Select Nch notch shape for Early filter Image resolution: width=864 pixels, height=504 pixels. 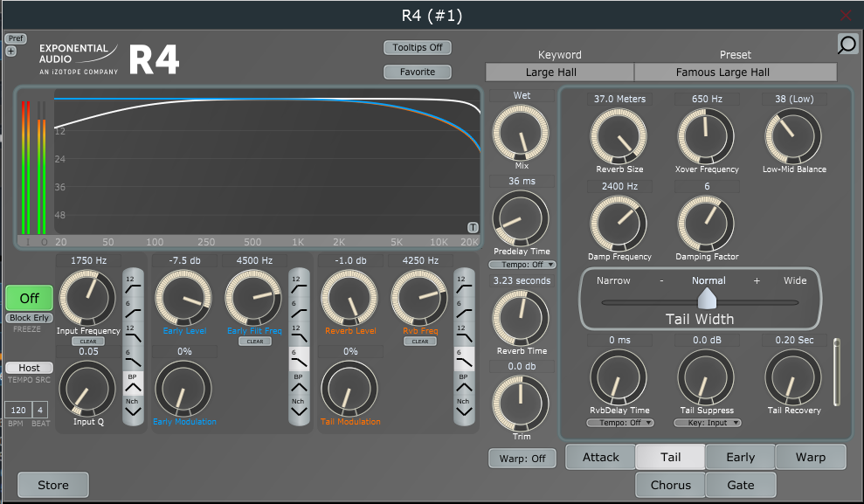pyautogui.click(x=299, y=407)
